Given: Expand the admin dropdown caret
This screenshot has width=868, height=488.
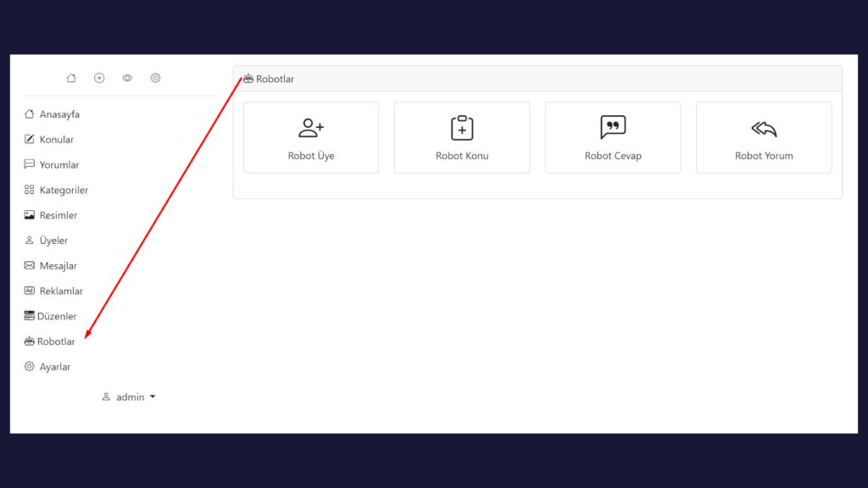Looking at the screenshot, I should coord(153,396).
